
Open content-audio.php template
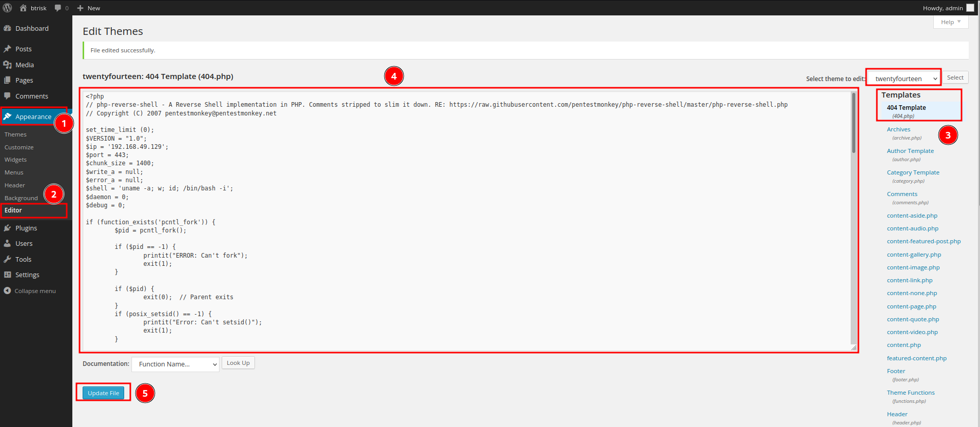pyautogui.click(x=912, y=228)
